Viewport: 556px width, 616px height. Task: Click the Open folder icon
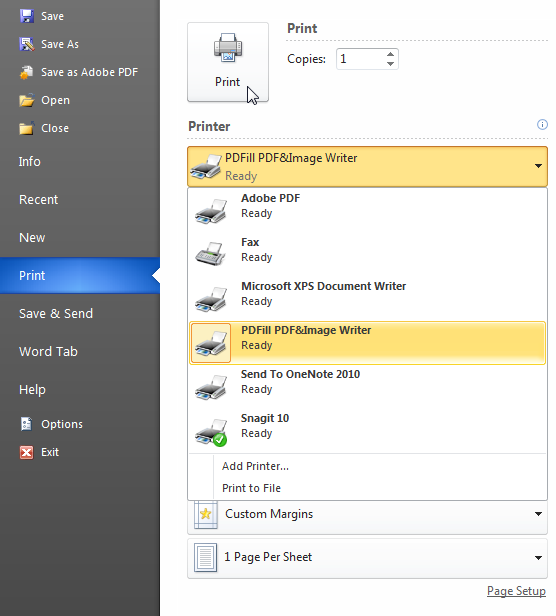(27, 100)
